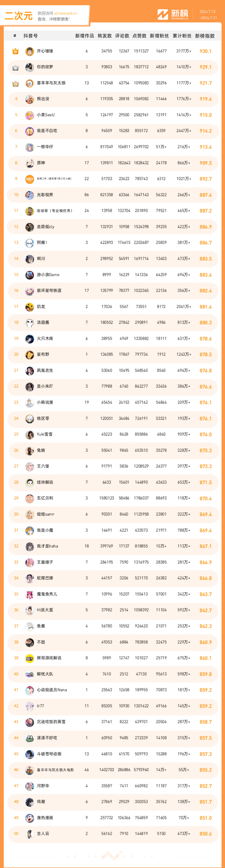This screenshot has width=225, height=868.
Task: Click the bronze crown rank-three icon
Action: tap(15, 83)
